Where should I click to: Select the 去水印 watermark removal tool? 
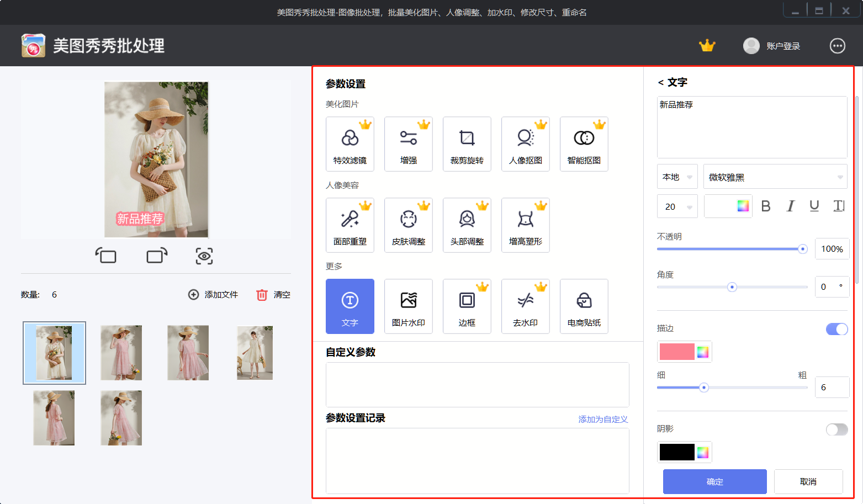pyautogui.click(x=525, y=306)
